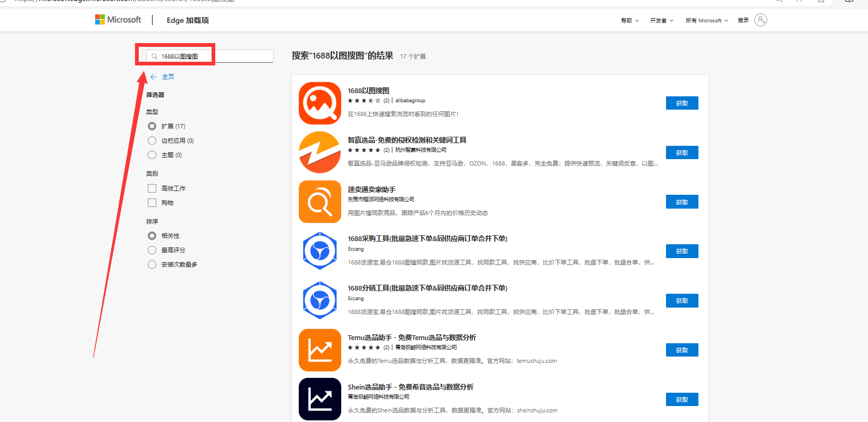
Task: Open the user account avatar icon
Action: pos(761,20)
